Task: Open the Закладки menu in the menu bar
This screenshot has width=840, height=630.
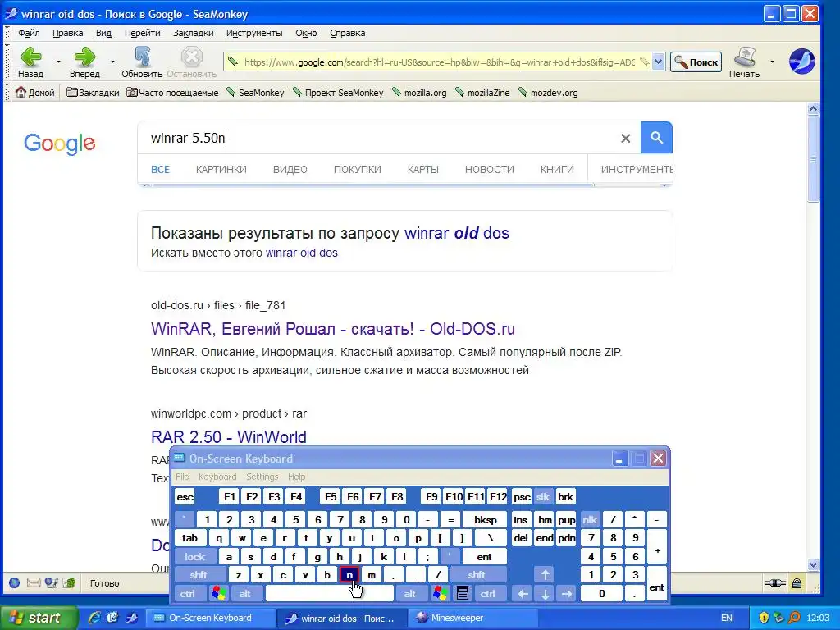Action: point(194,33)
